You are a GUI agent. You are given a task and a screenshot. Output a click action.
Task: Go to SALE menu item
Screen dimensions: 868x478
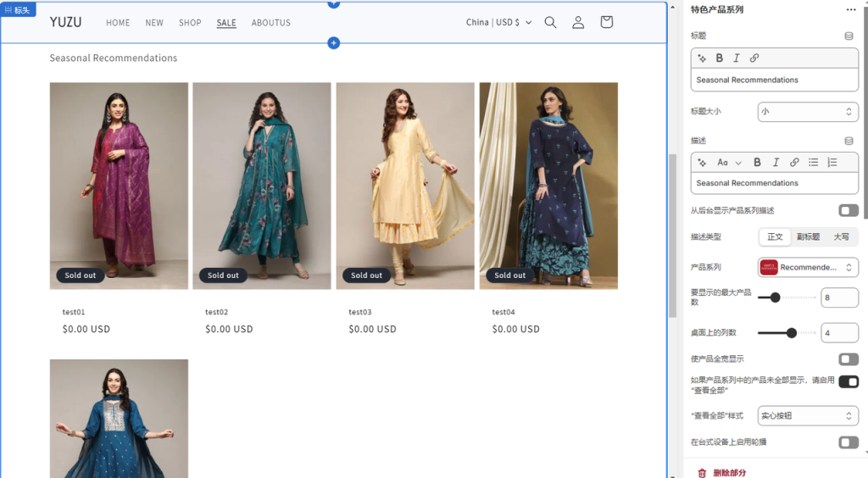pyautogui.click(x=225, y=23)
